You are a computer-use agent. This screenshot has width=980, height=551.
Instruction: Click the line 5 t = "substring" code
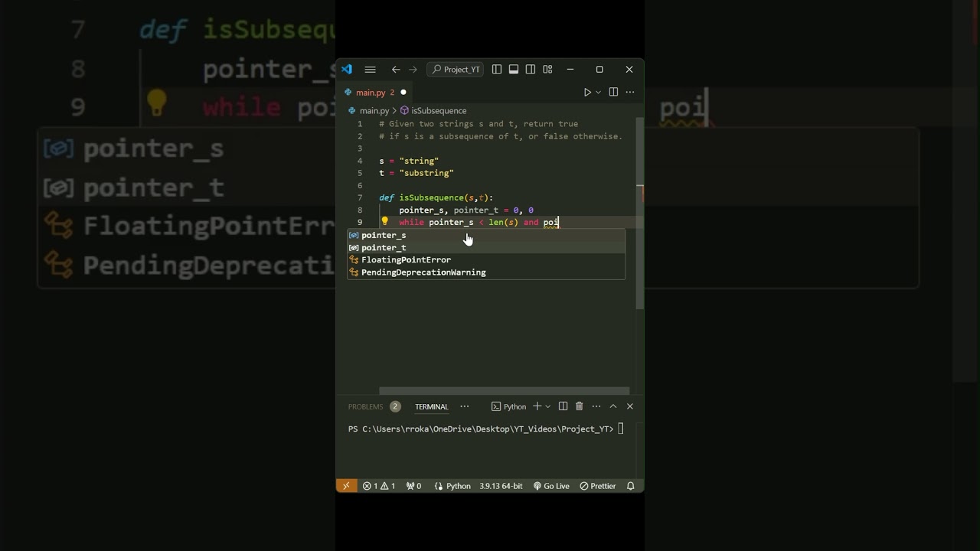click(x=416, y=173)
